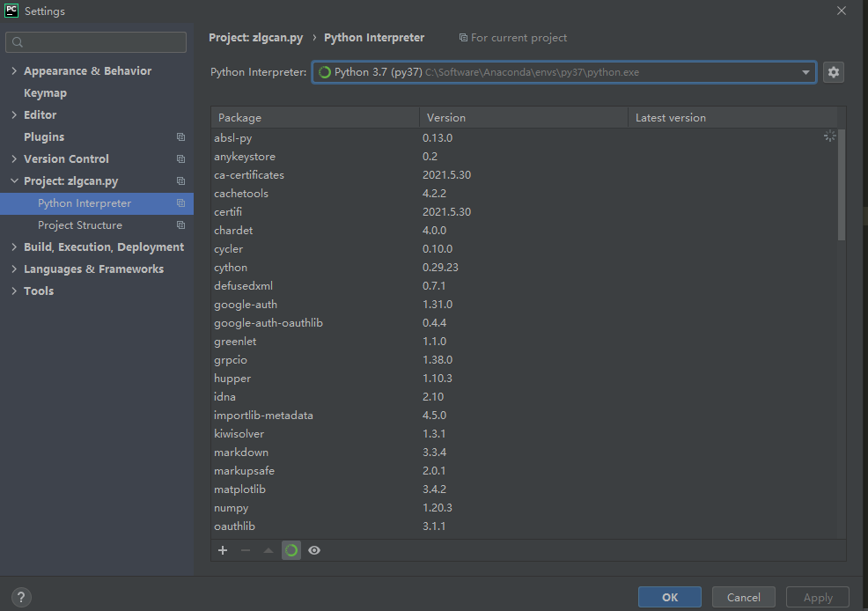Click the PyCharm logo in the title bar
Image resolution: width=868 pixels, height=611 pixels.
point(11,11)
